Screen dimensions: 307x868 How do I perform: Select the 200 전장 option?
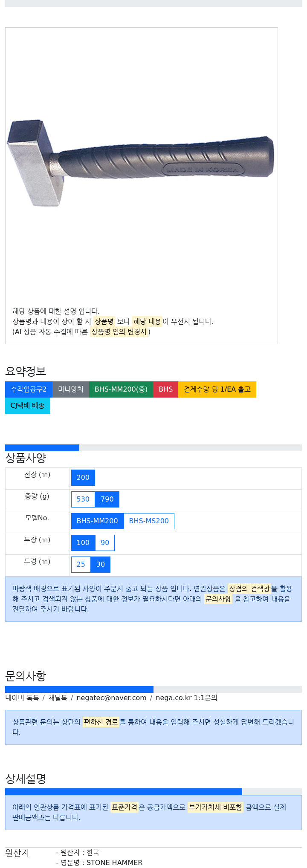point(83,478)
